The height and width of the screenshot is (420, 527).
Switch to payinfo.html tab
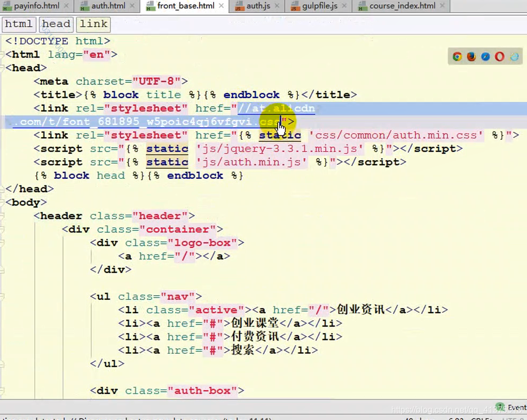[x=36, y=6]
